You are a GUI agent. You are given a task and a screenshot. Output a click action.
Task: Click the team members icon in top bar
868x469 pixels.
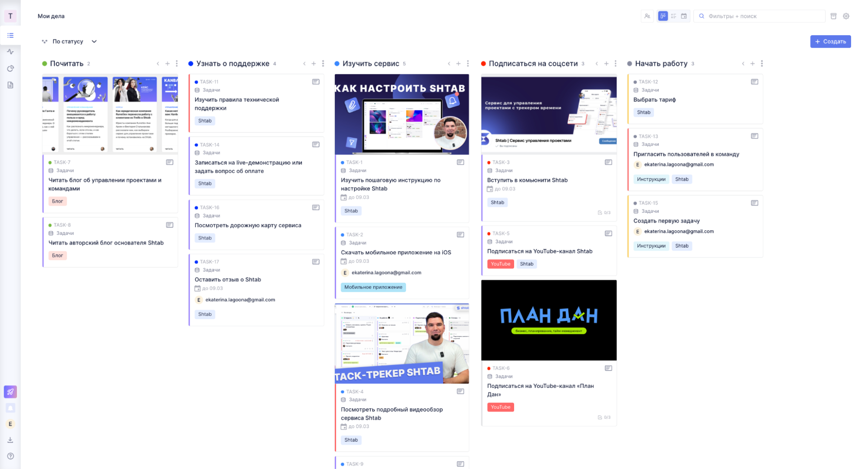[x=647, y=16]
